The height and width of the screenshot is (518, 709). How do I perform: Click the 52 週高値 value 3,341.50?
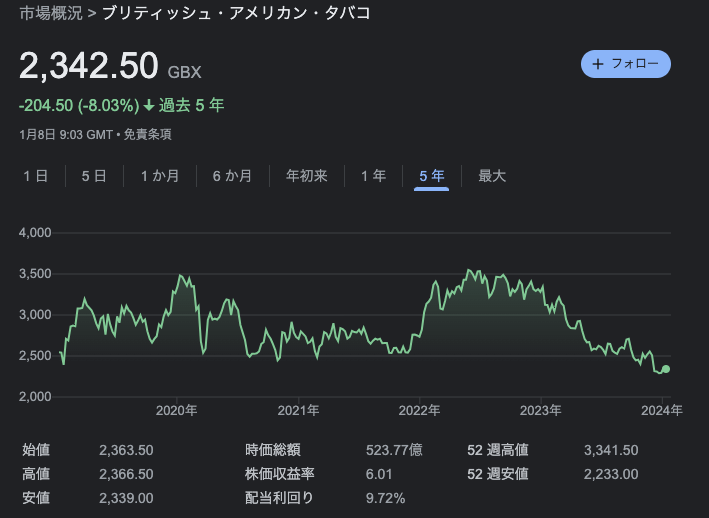pos(611,450)
